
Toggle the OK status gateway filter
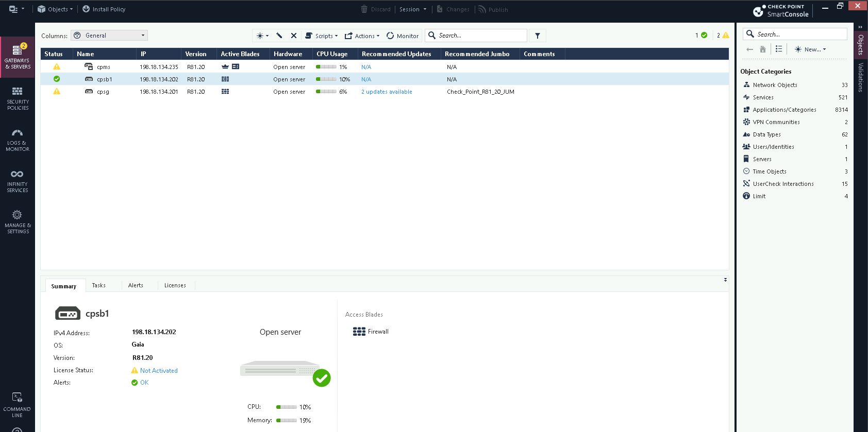pyautogui.click(x=701, y=35)
